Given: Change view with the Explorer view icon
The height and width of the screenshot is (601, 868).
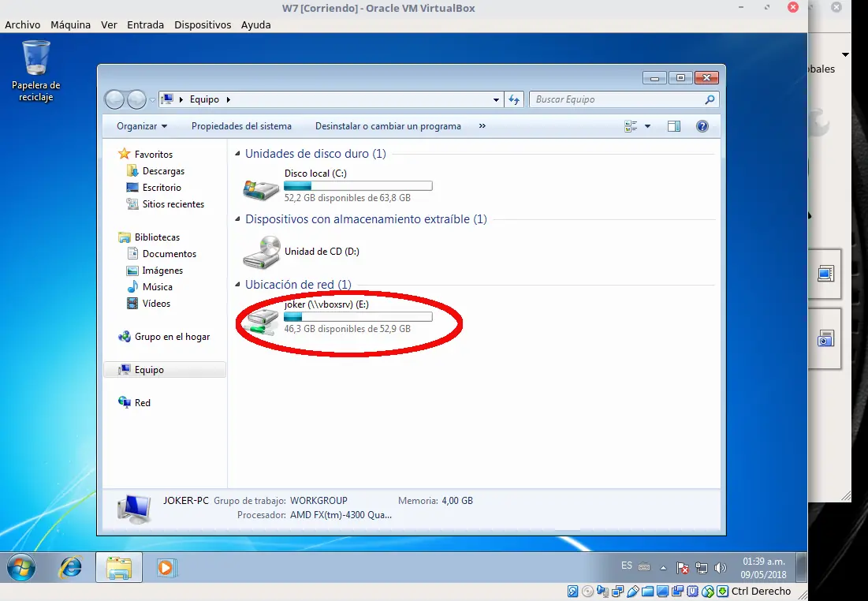Looking at the screenshot, I should [631, 126].
